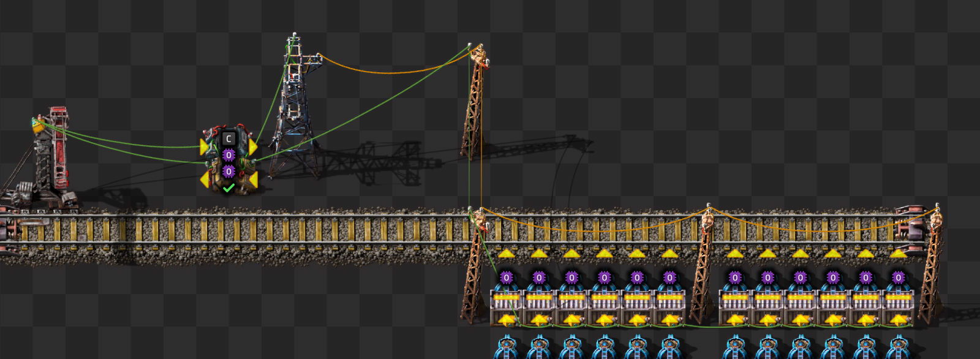Click the last blue inserter in the bottom row
Screen dimensions: 980x359
(x=899, y=347)
